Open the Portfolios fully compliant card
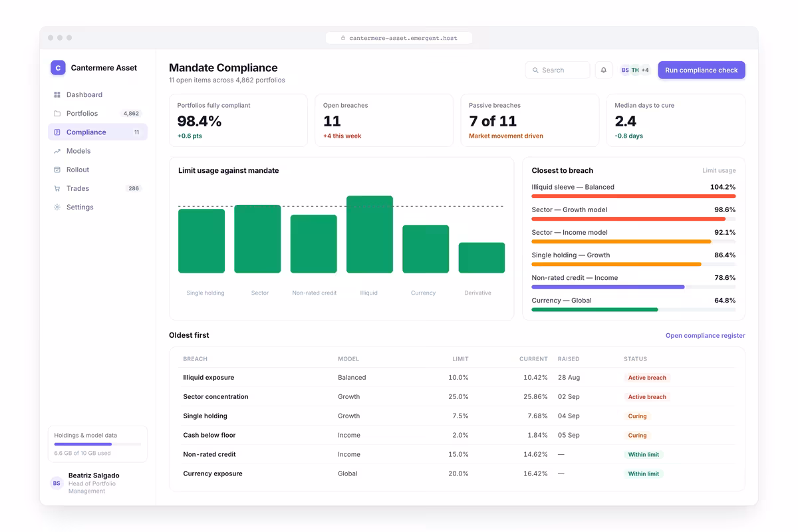This screenshot has width=798, height=532. pos(238,120)
